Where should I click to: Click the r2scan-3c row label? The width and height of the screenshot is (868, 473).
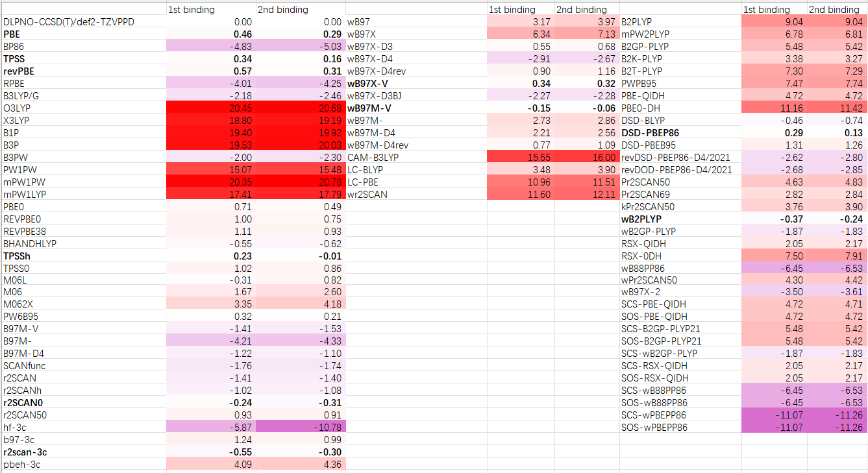click(x=25, y=452)
